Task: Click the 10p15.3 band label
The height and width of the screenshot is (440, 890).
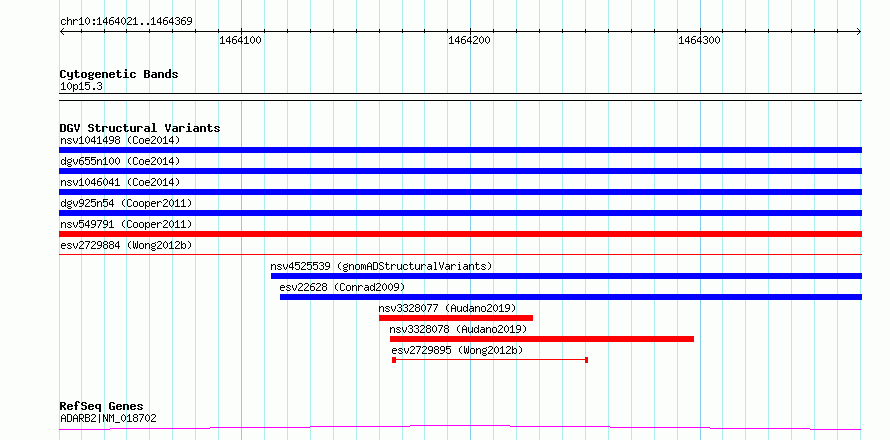Action: 81,87
